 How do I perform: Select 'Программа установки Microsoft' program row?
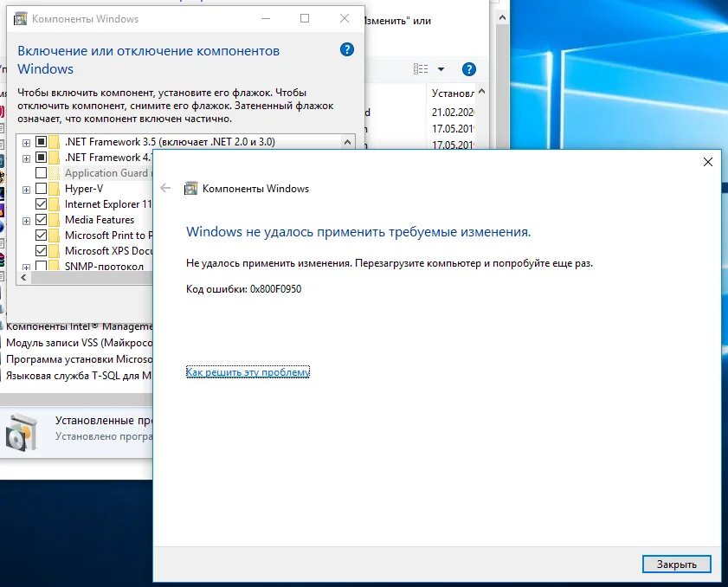tap(77, 359)
